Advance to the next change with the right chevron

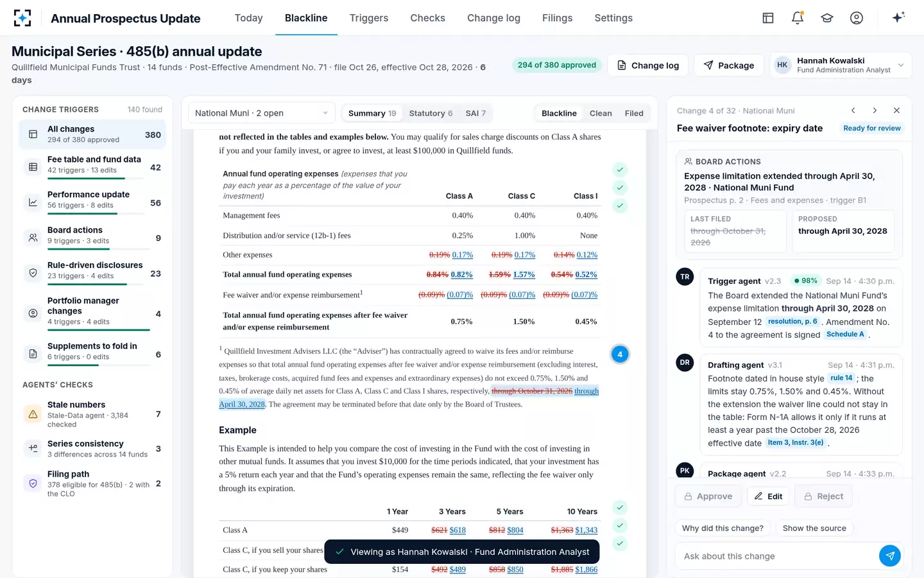pos(875,110)
